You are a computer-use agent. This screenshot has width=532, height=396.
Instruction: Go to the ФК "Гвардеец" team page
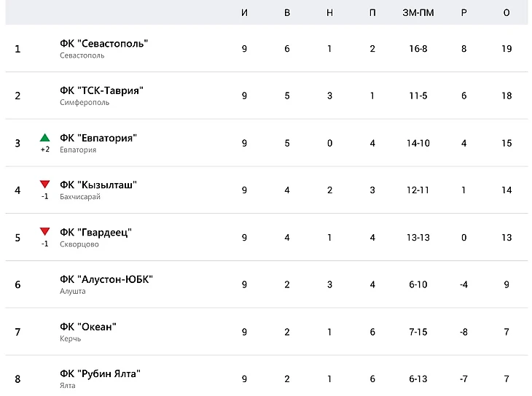95,233
